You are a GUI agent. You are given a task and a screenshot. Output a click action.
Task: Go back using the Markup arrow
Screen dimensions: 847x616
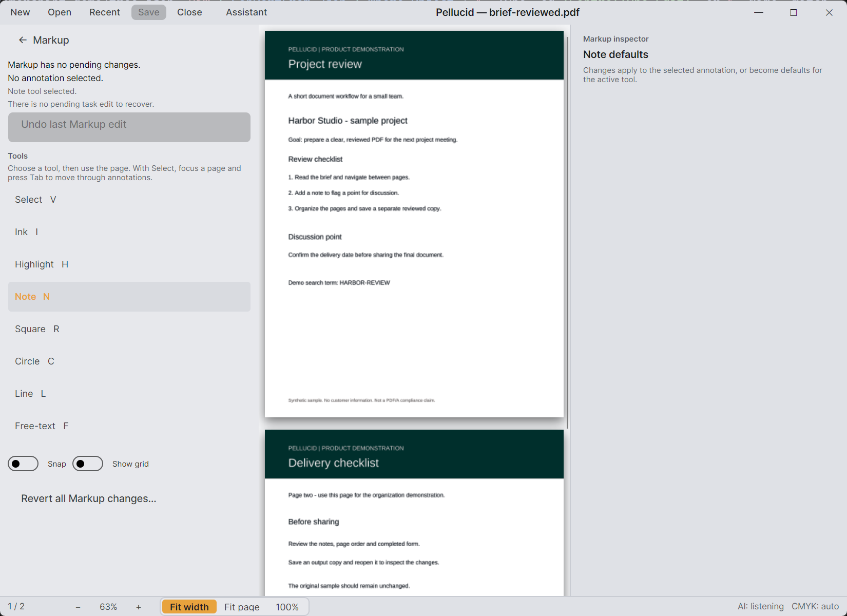[23, 40]
